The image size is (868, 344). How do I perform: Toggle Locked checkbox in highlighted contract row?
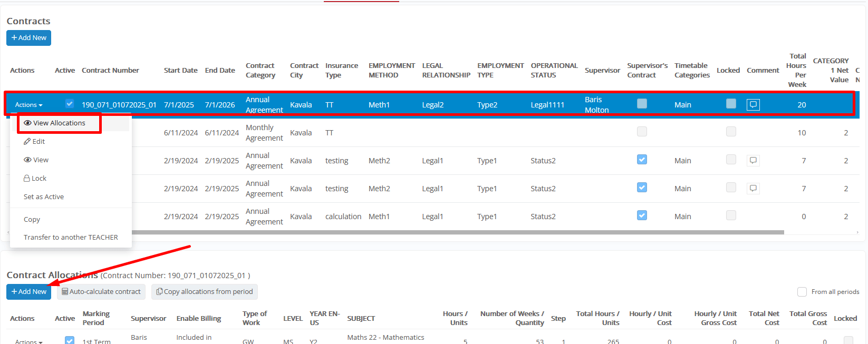731,104
